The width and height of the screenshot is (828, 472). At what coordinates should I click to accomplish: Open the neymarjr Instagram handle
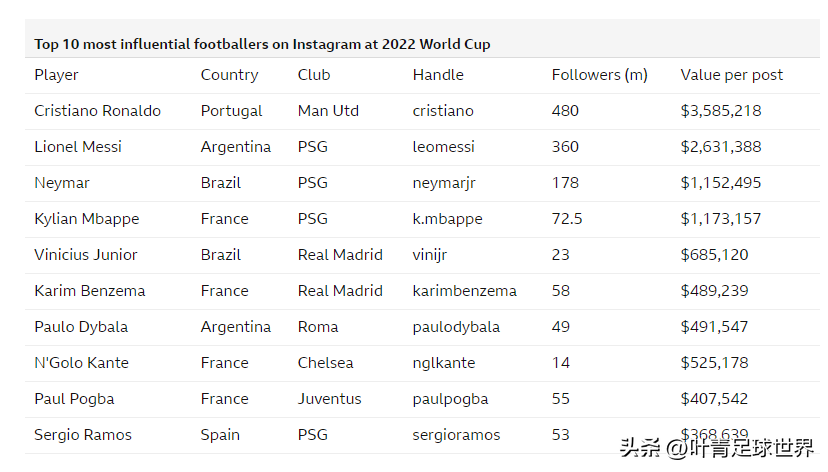tap(446, 183)
